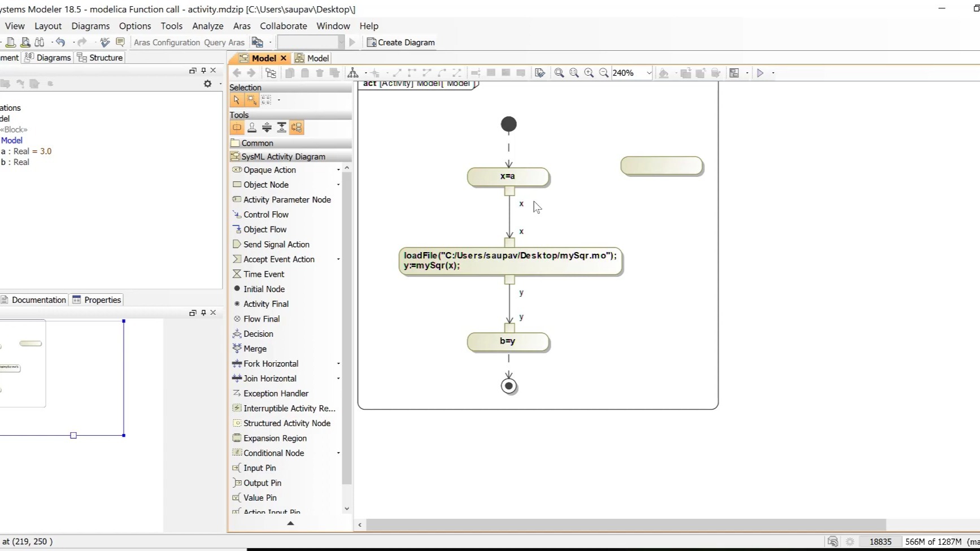This screenshot has width=980, height=551.
Task: Run simulation with the diagram toolbar play icon
Action: [x=760, y=73]
